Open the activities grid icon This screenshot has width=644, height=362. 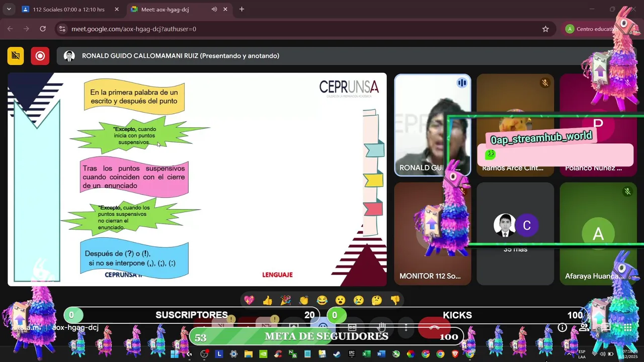pyautogui.click(x=627, y=327)
